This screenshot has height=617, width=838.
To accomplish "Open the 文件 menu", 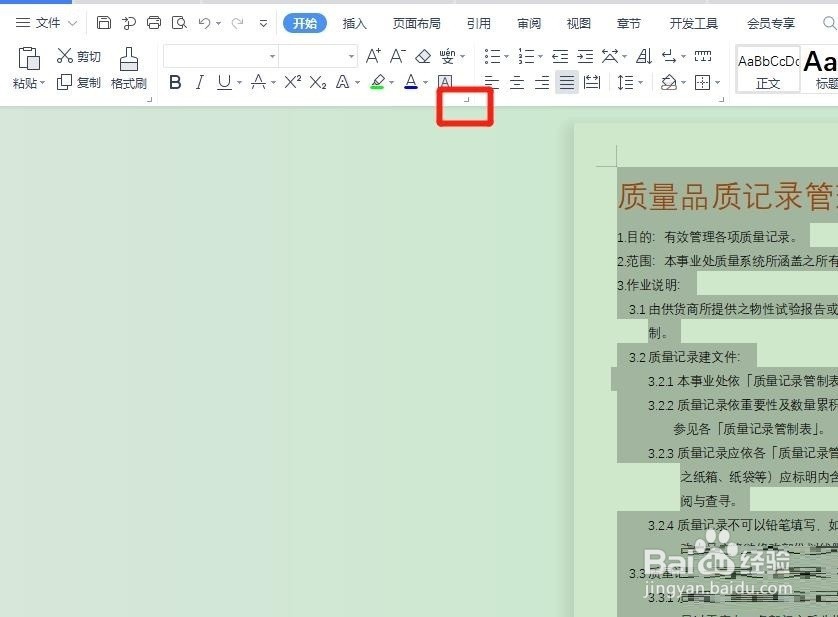I will (46, 23).
